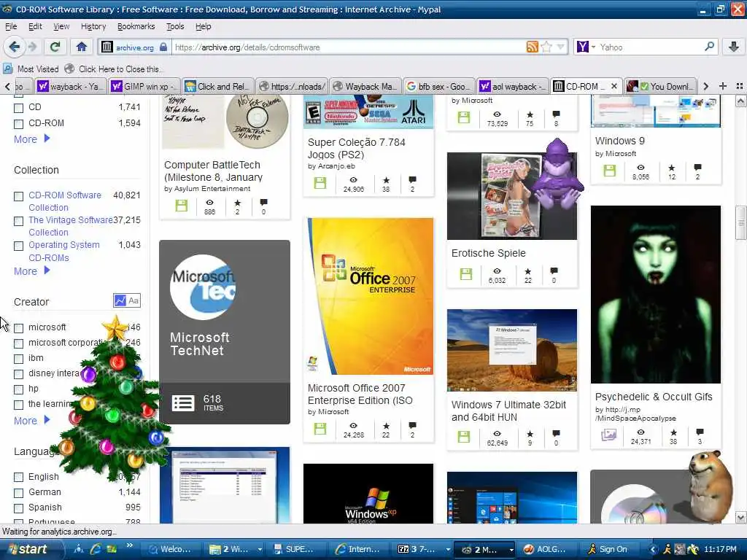Click the RSS feed icon in address bar

click(532, 47)
